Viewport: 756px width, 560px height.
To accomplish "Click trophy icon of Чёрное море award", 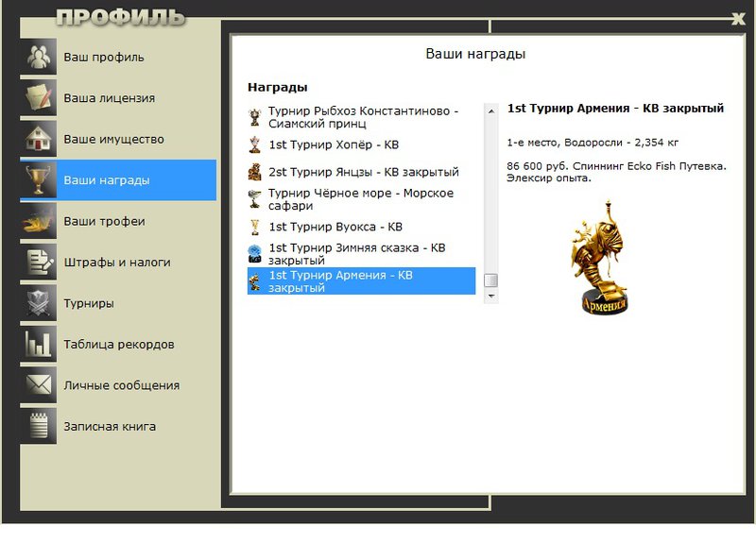I will pos(254,199).
